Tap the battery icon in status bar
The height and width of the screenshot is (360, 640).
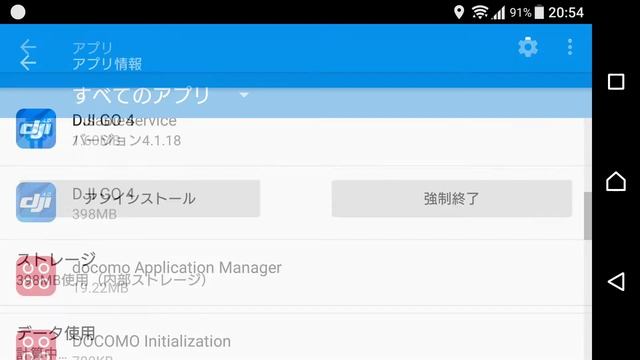[x=539, y=12]
